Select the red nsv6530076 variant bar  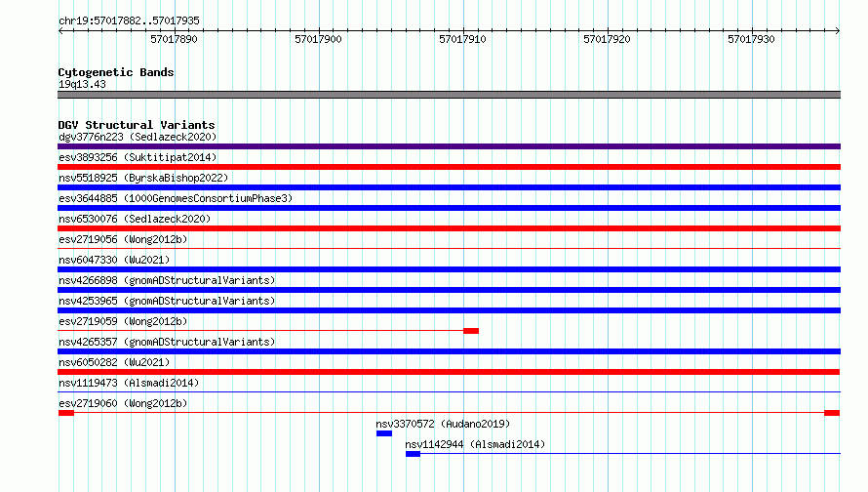pyautogui.click(x=449, y=228)
